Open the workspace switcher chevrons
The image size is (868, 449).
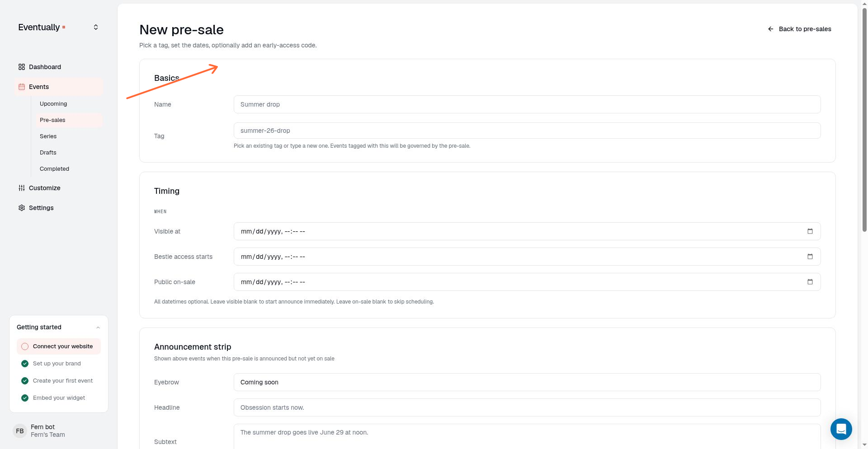(x=96, y=27)
